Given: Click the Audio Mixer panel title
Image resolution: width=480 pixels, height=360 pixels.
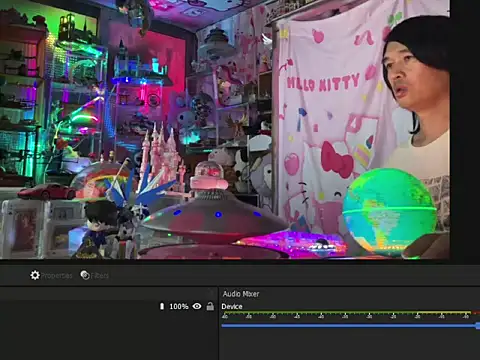Looking at the screenshot, I should pyautogui.click(x=241, y=294).
